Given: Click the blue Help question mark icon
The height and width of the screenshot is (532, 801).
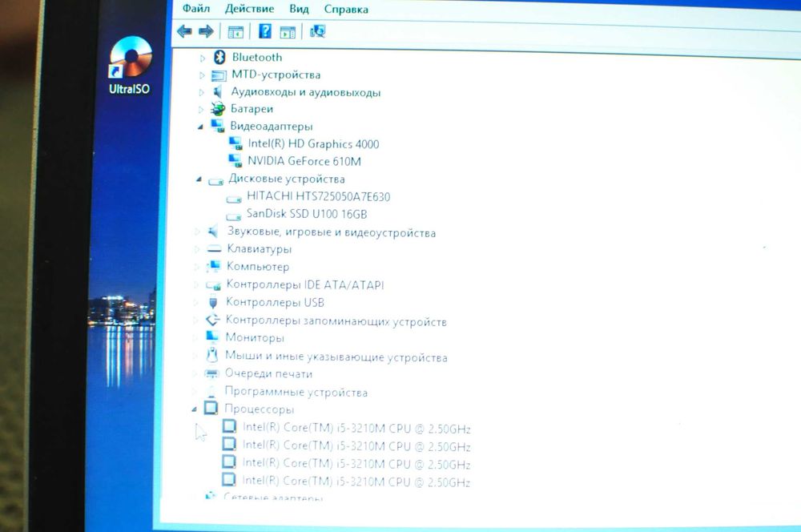Looking at the screenshot, I should coord(264,31).
